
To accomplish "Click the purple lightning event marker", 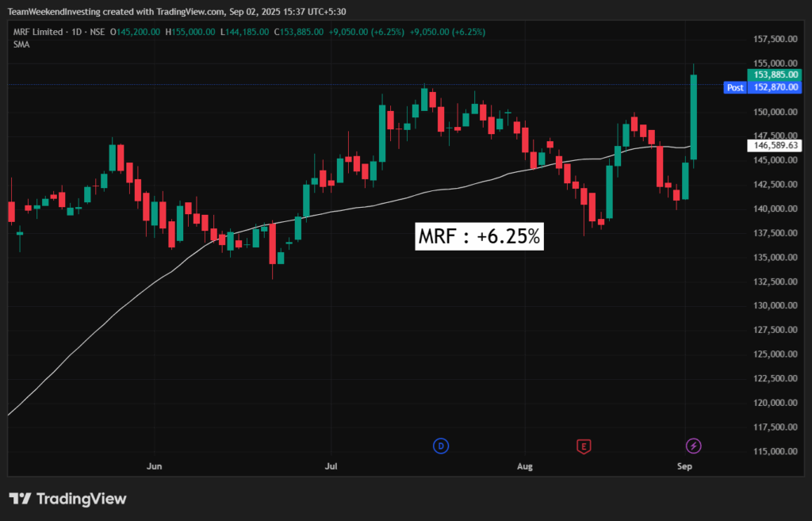I will click(x=693, y=446).
